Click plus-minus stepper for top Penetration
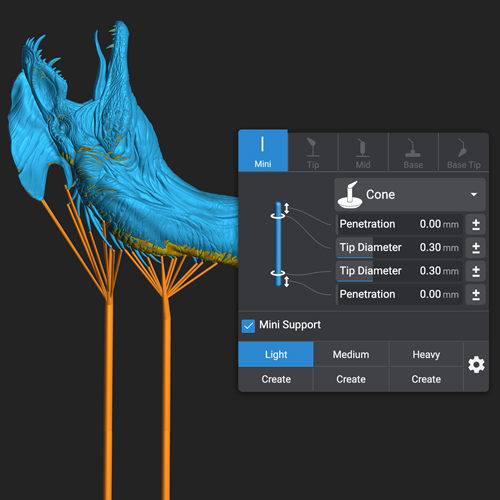The height and width of the screenshot is (500, 500). (x=476, y=224)
